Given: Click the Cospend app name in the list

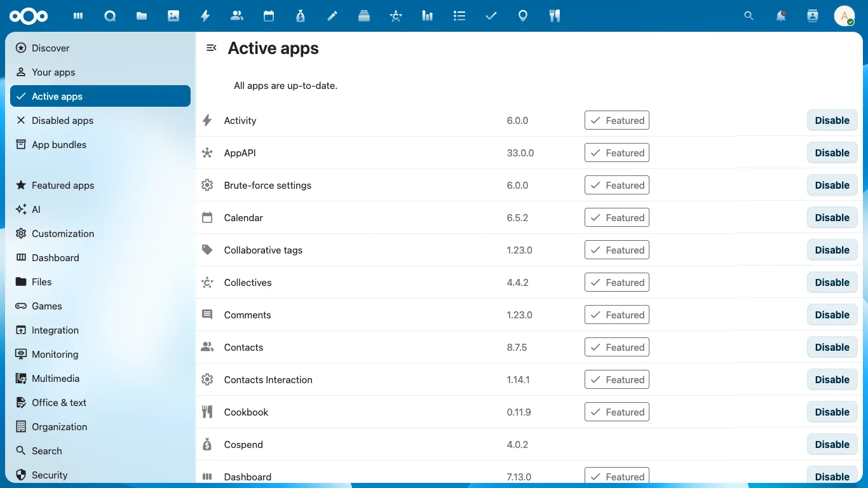Looking at the screenshot, I should tap(243, 444).
